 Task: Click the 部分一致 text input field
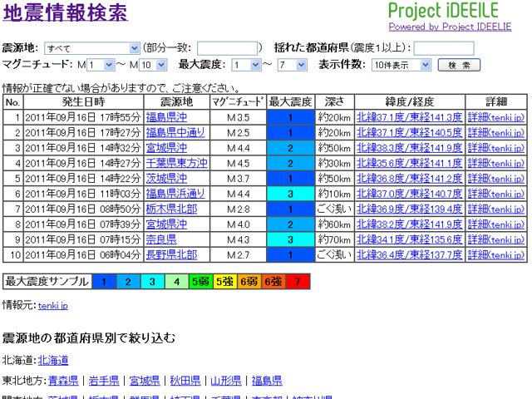pyautogui.click(x=227, y=48)
